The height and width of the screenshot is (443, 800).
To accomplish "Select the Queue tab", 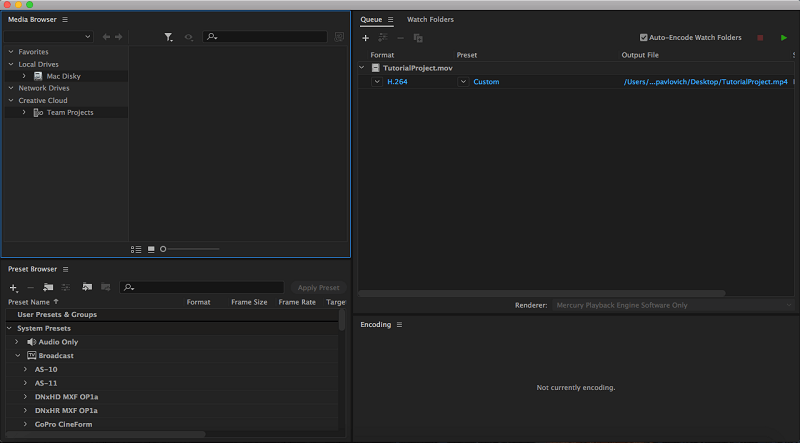I will point(371,19).
